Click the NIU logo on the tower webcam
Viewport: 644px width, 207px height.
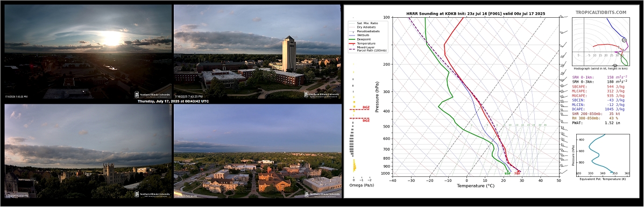pos(322,95)
